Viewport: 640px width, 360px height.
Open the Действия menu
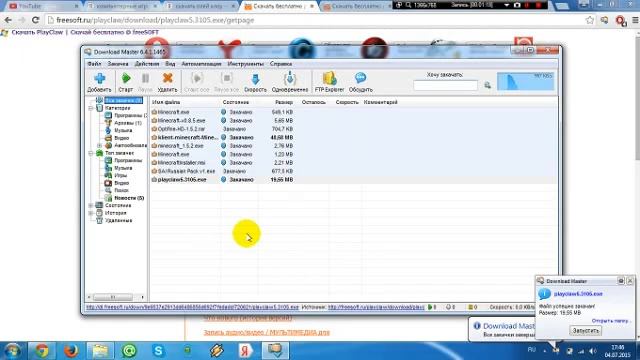click(147, 64)
